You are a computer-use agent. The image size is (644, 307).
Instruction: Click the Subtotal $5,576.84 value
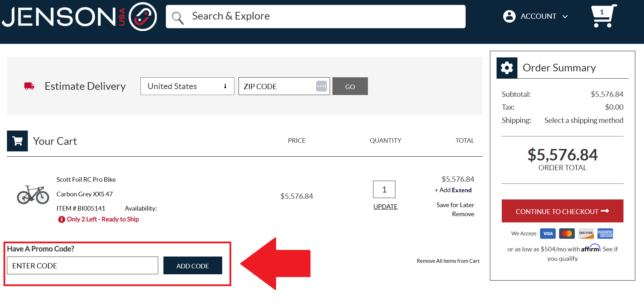coord(607,94)
